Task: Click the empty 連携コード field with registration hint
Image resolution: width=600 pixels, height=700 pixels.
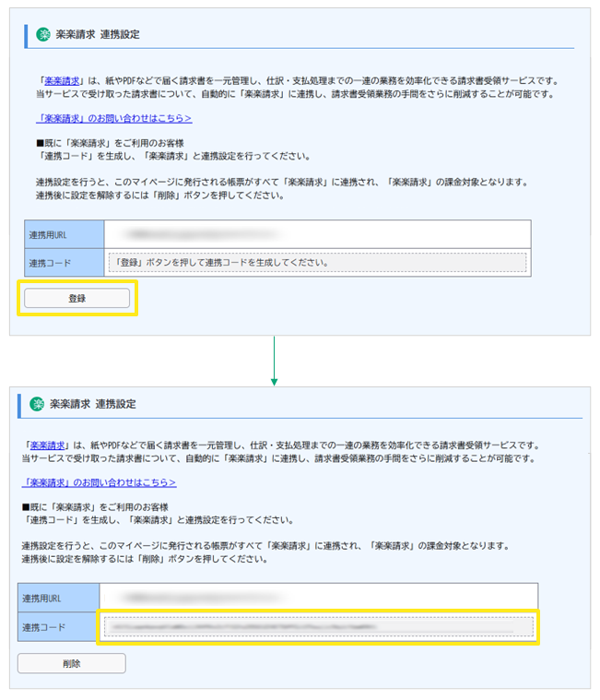Action: pos(318,263)
